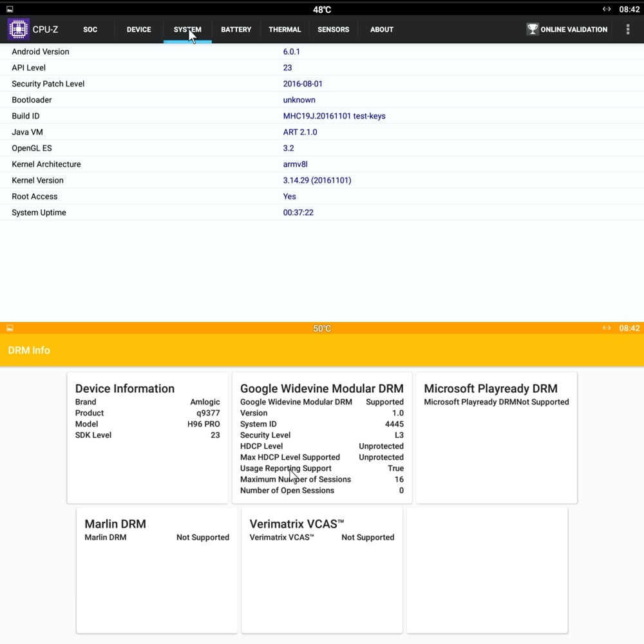644x644 pixels.
Task: Click the 48°C temperature in the top bar
Action: (321, 10)
